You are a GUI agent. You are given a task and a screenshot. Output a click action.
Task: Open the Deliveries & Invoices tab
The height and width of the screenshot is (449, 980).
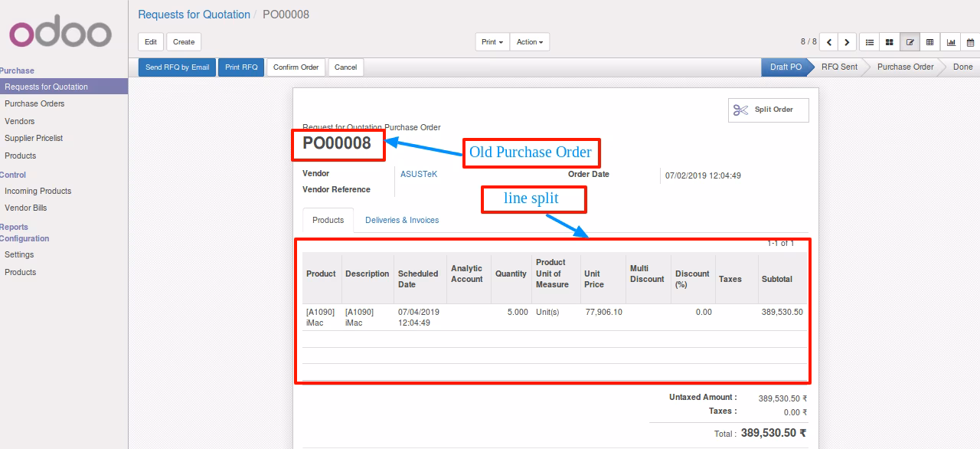(x=402, y=220)
